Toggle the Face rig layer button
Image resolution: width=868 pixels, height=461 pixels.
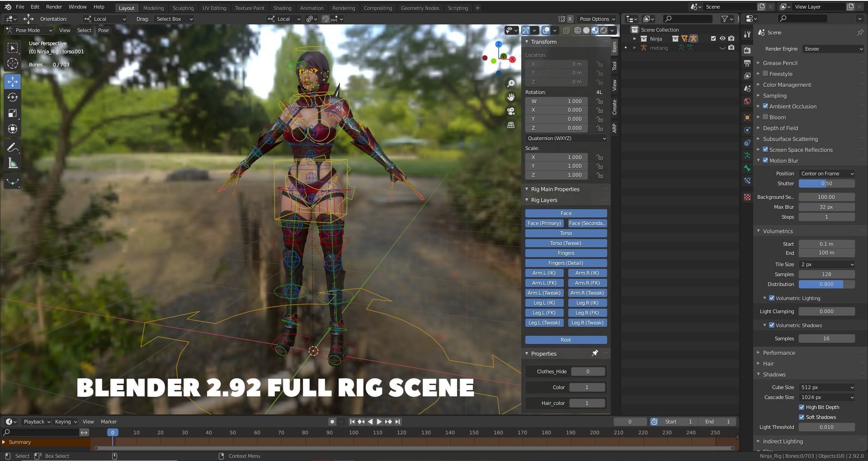[x=566, y=213]
